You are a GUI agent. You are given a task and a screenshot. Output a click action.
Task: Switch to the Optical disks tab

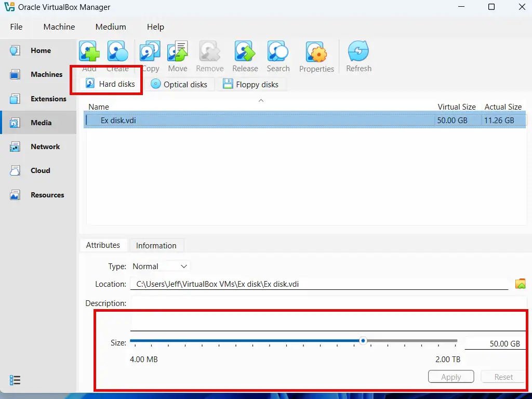[179, 84]
